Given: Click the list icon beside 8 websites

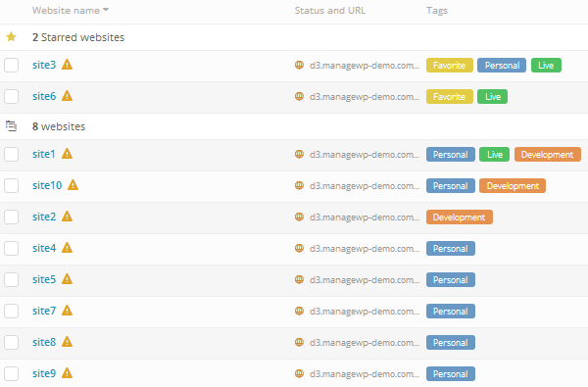Looking at the screenshot, I should [11, 126].
